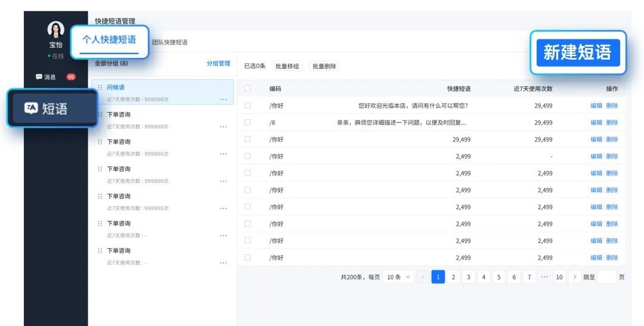This screenshot has width=644, height=326.
Task: Click the 已选0条 selection count text
Action: pos(255,66)
